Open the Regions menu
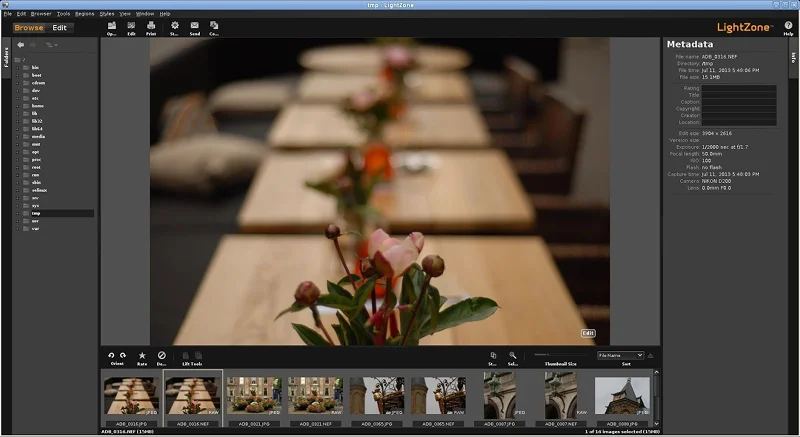 84,14
